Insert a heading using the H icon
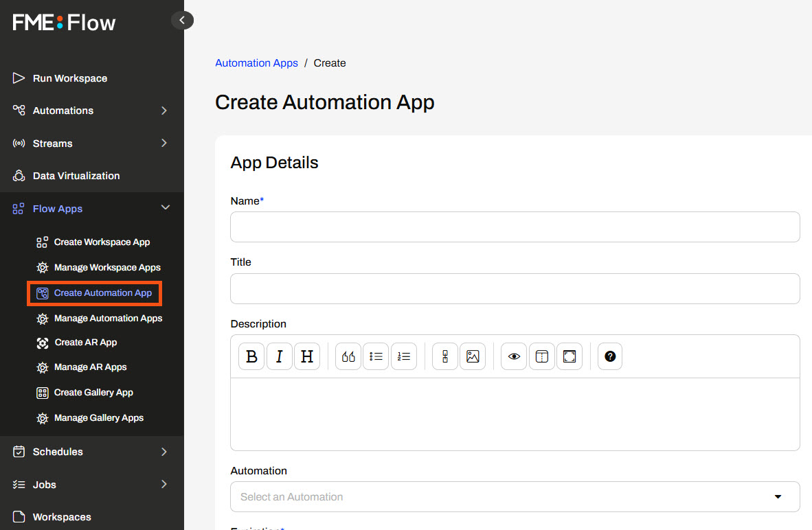 pos(307,356)
